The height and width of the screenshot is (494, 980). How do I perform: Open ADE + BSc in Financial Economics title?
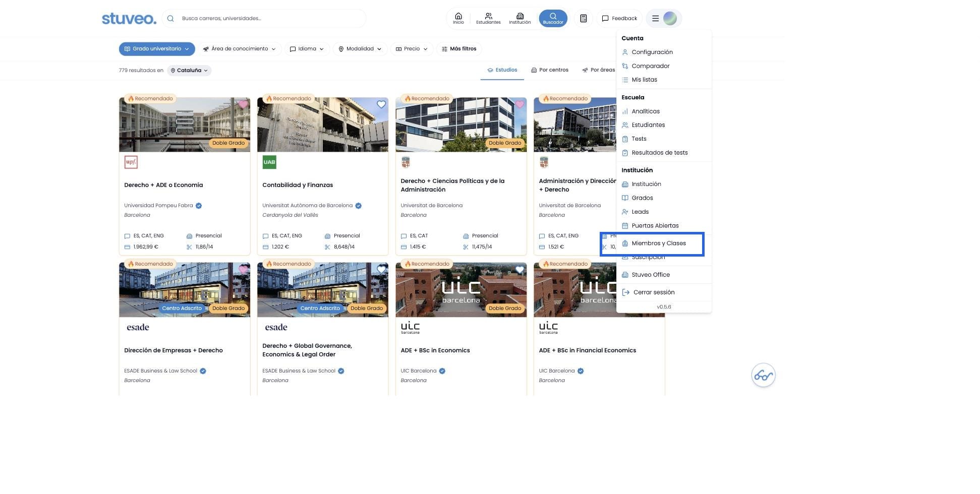point(587,350)
